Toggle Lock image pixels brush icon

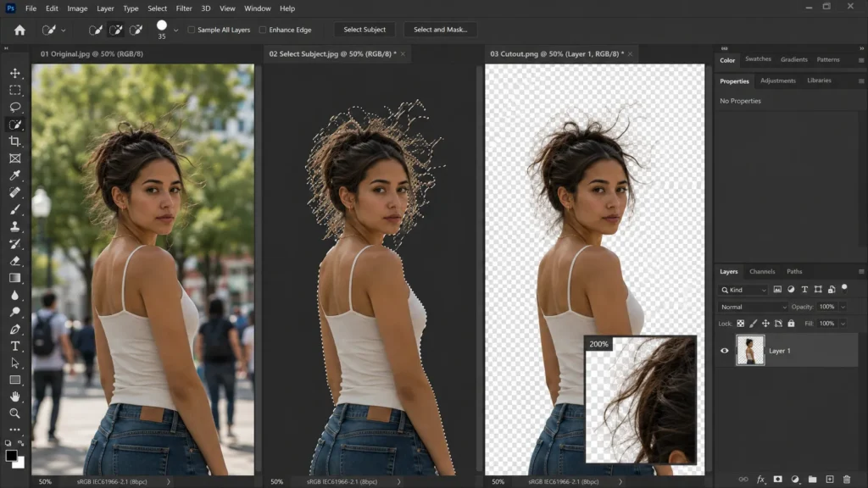coord(753,324)
